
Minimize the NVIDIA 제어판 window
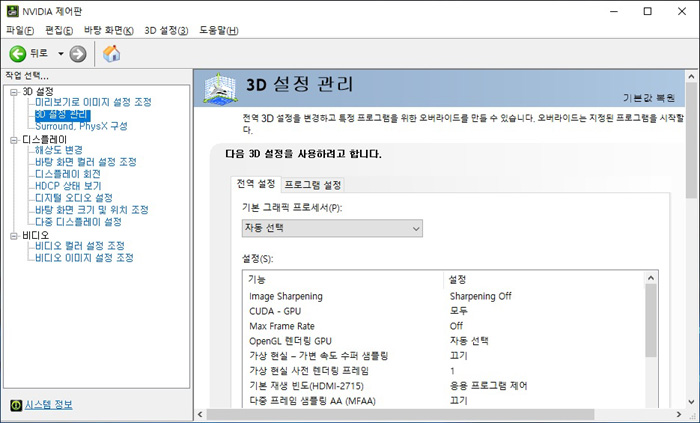click(x=614, y=11)
